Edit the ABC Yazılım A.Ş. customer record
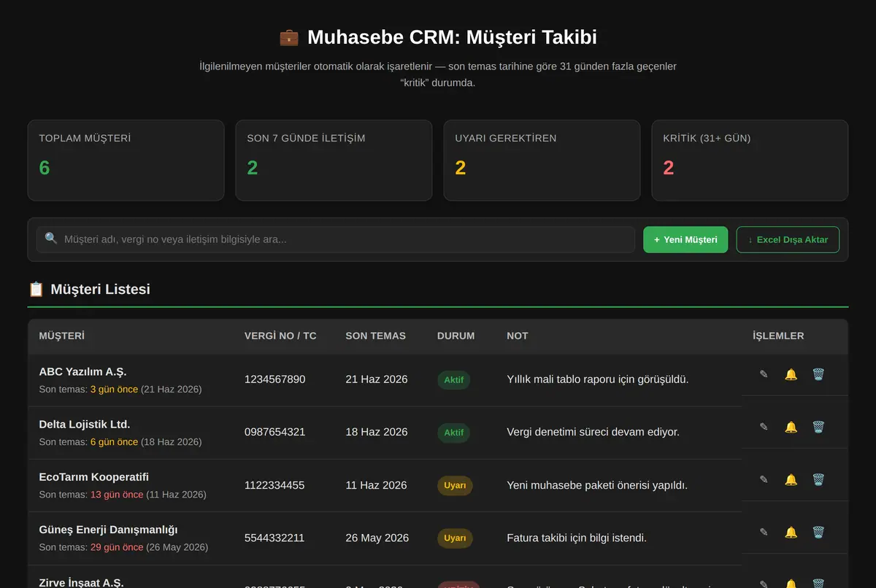This screenshot has width=876, height=588. click(x=764, y=374)
